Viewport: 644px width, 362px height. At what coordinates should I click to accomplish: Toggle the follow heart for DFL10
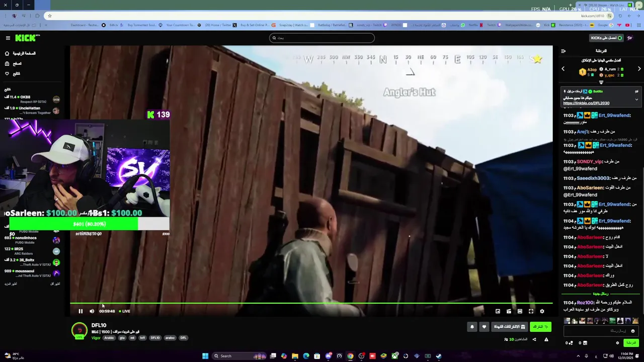point(484,327)
